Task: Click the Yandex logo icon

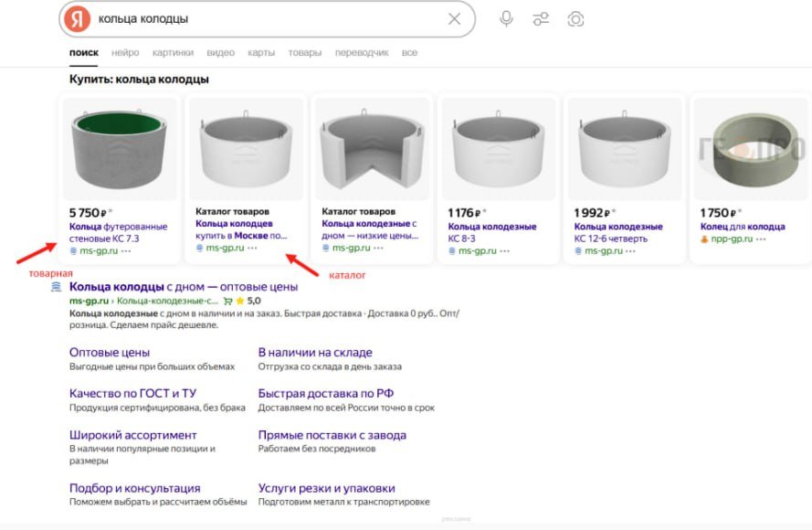Action: 79,18
